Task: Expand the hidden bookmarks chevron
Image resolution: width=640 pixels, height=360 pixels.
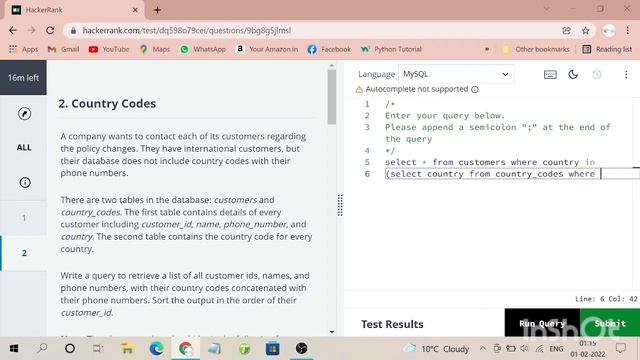Action: coord(487,49)
